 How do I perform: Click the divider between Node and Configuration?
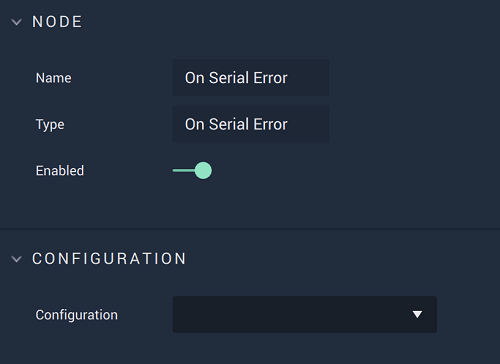250,229
